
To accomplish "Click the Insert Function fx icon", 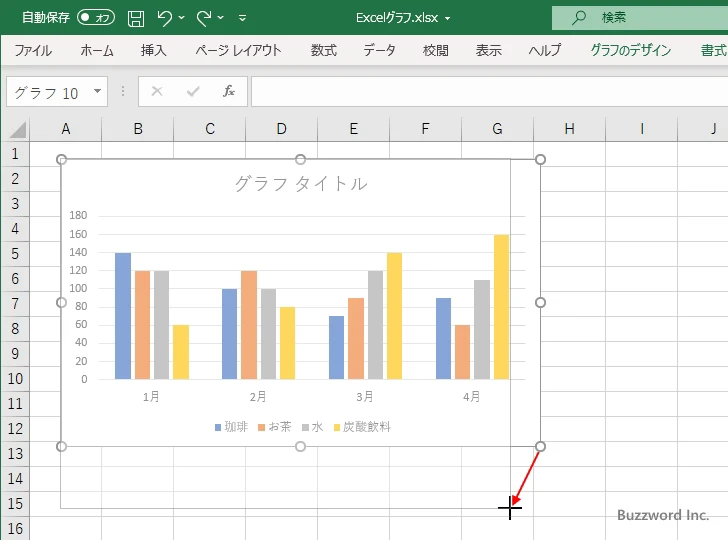I will [x=228, y=91].
